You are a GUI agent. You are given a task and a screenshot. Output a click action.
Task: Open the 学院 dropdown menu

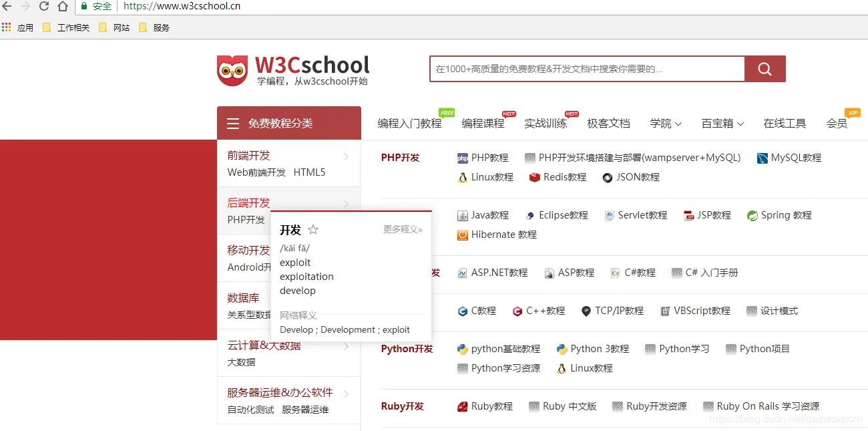(x=665, y=123)
